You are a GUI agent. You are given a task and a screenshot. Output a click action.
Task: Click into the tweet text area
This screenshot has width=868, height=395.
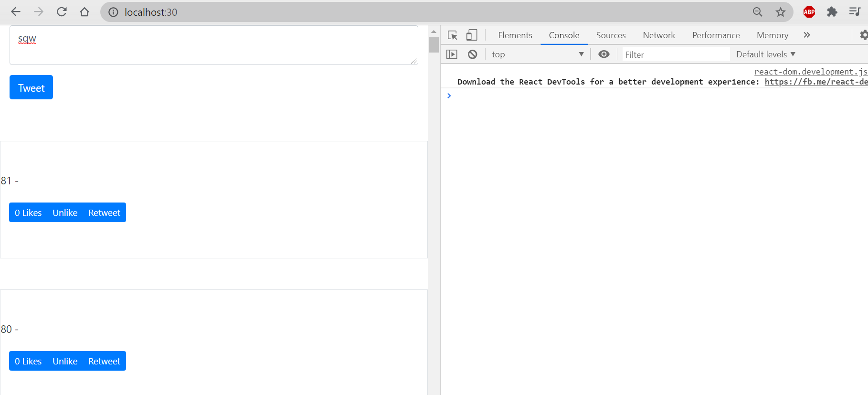pyautogui.click(x=214, y=45)
